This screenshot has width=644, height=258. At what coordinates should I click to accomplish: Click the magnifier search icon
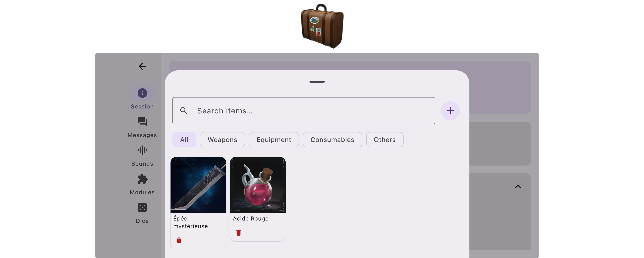coord(184,111)
